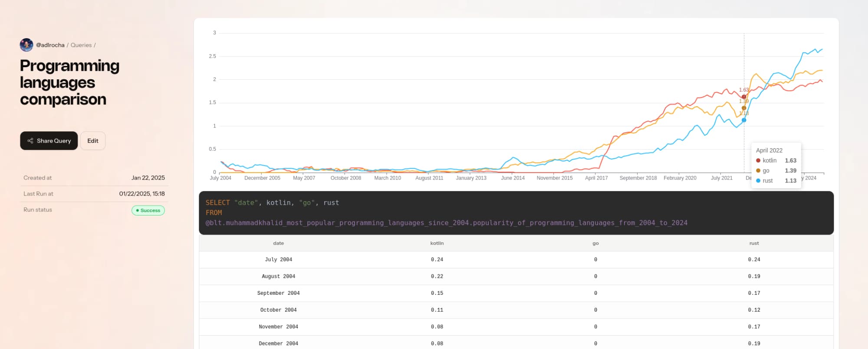
Task: Select the date column header
Action: point(279,243)
